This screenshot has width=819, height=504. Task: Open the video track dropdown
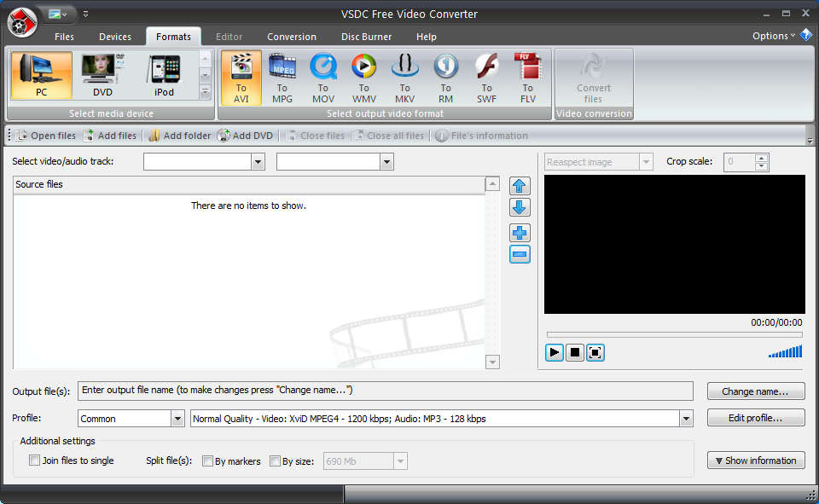click(258, 162)
